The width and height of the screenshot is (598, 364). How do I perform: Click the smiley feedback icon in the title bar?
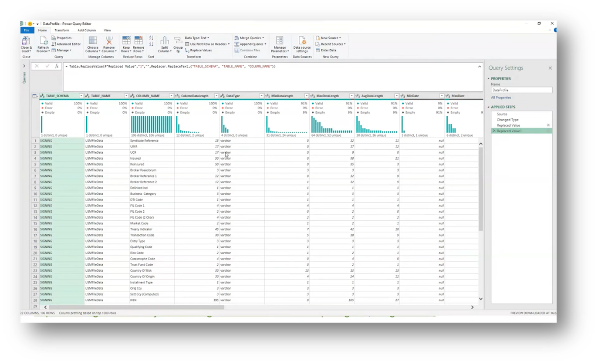click(x=30, y=24)
